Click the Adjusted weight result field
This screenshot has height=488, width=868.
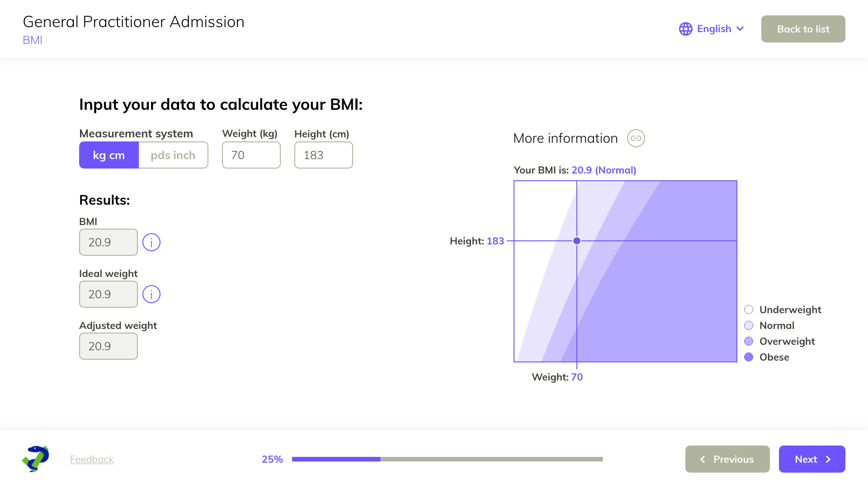[108, 346]
